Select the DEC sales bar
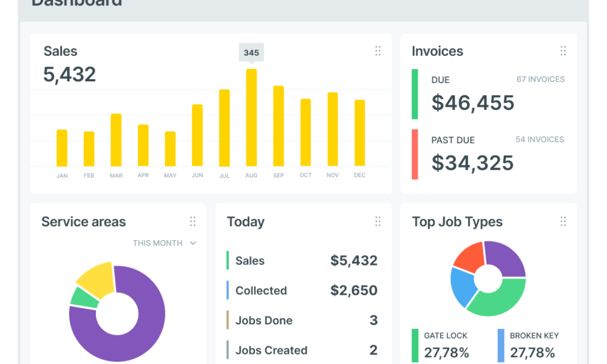This screenshot has width=607, height=364. [359, 133]
